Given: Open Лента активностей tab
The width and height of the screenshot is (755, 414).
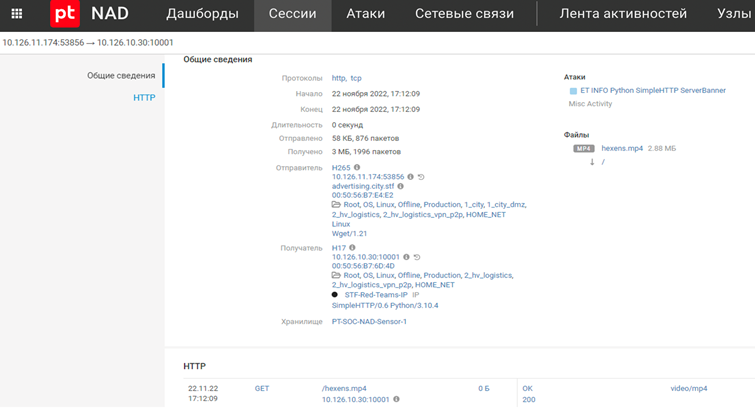Looking at the screenshot, I should [x=623, y=13].
